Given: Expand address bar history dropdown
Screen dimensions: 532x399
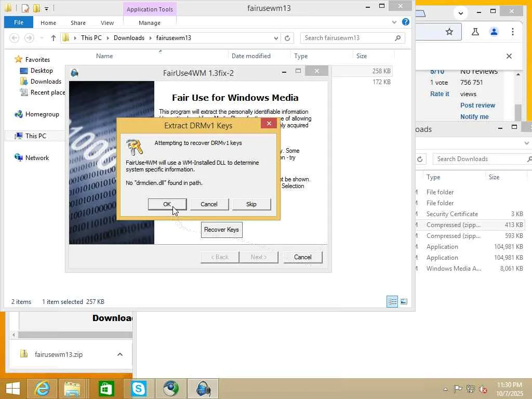Looking at the screenshot, I should tap(276, 38).
